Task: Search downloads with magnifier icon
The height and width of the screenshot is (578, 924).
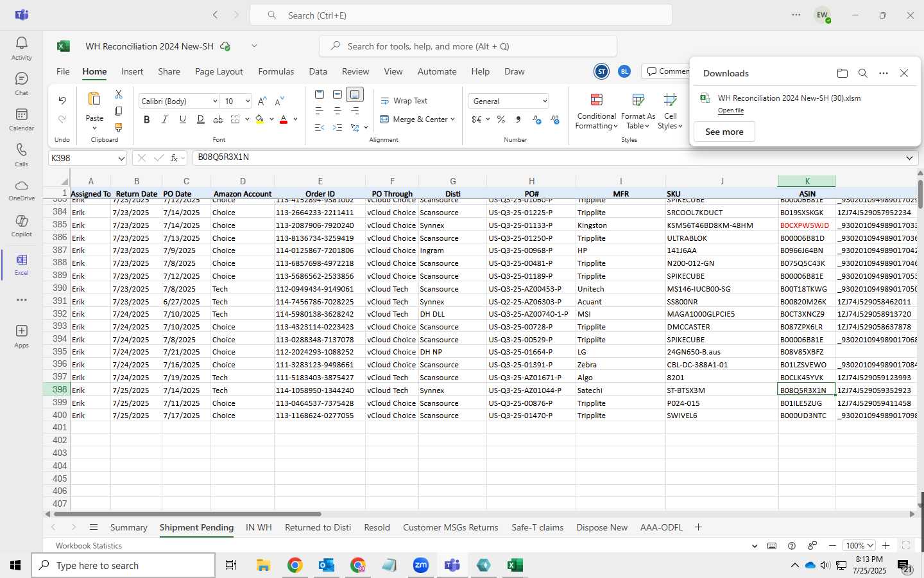Action: (863, 73)
